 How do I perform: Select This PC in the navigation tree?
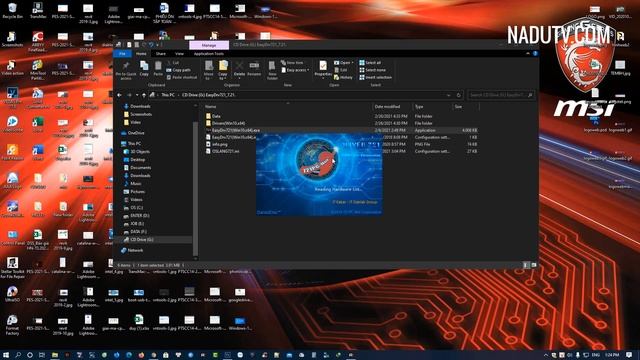(x=134, y=144)
